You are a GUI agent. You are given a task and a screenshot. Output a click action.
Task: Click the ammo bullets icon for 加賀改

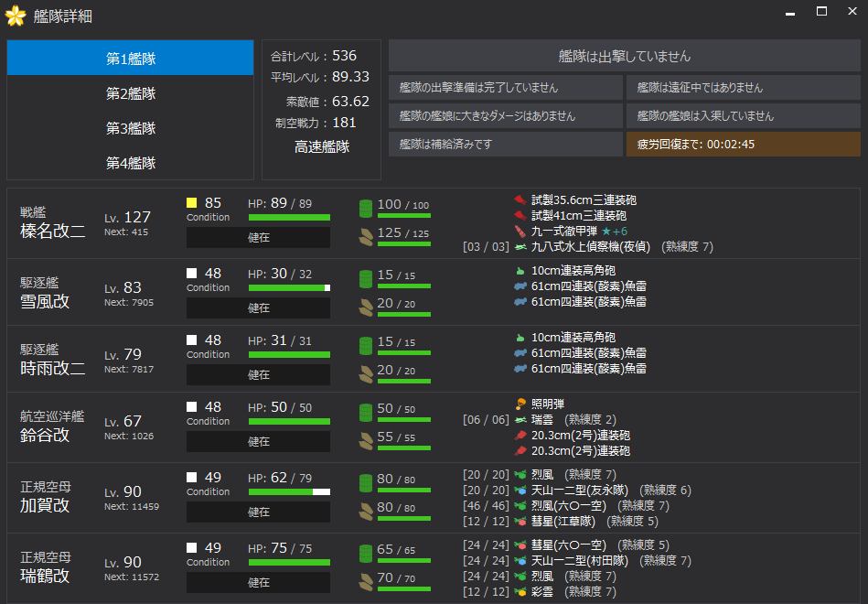coord(366,509)
